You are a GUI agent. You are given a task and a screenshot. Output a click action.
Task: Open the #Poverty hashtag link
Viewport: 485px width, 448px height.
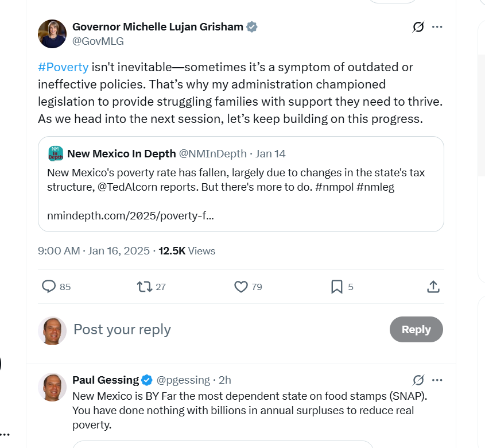pos(63,67)
